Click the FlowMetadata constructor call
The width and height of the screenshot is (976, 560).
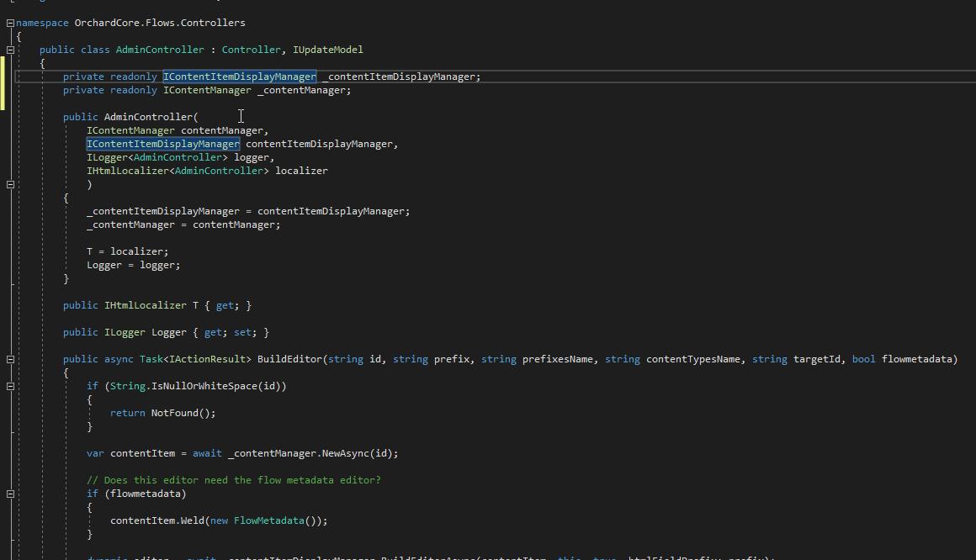point(269,520)
